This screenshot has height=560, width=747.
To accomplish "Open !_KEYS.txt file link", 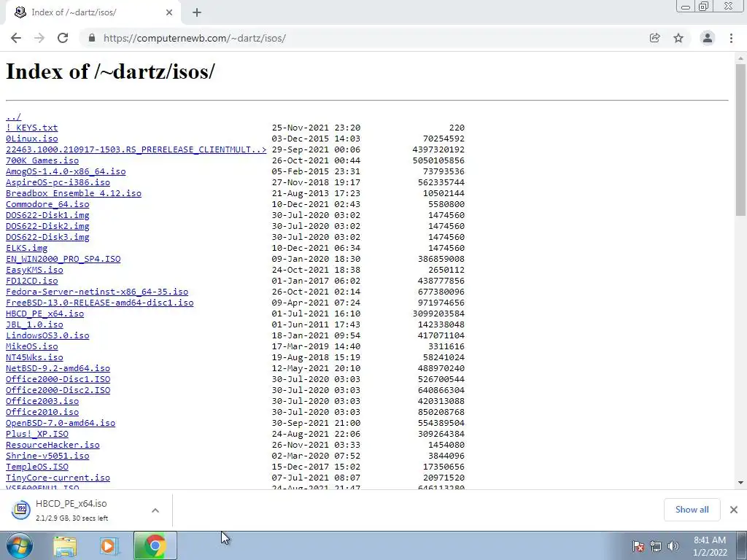I will click(32, 128).
